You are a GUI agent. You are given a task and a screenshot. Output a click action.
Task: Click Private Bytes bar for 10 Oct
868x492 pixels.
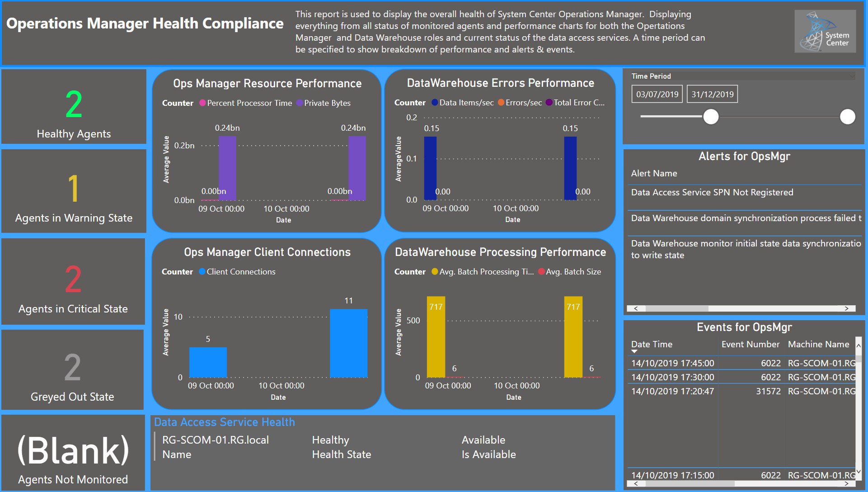357,168
